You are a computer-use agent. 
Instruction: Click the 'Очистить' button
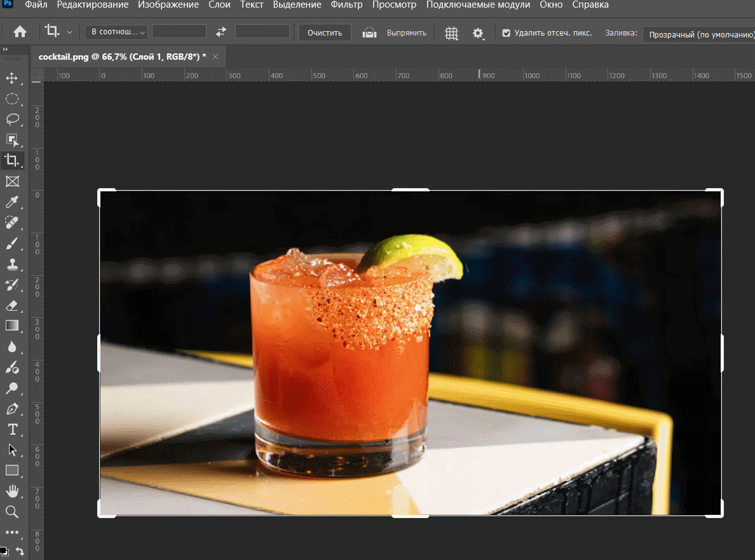[325, 33]
